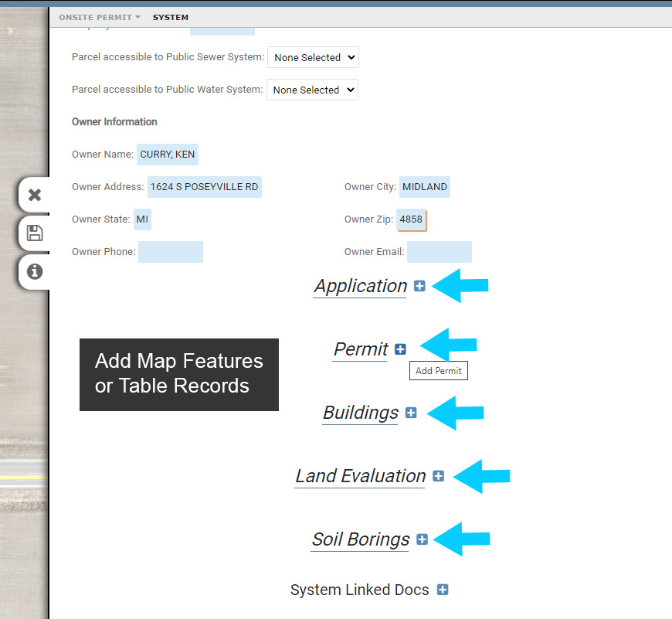Open the Public Water System dropdown
This screenshot has height=619, width=672.
312,90
